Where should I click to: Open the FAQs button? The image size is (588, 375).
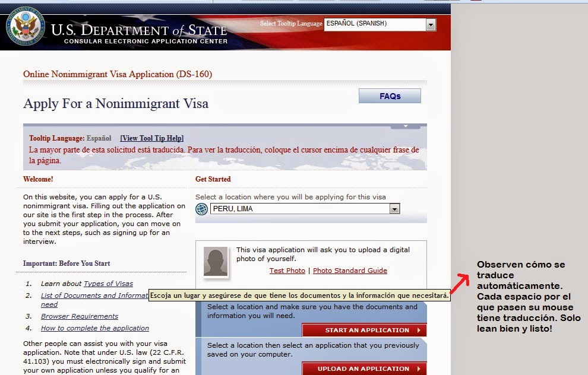(x=390, y=96)
